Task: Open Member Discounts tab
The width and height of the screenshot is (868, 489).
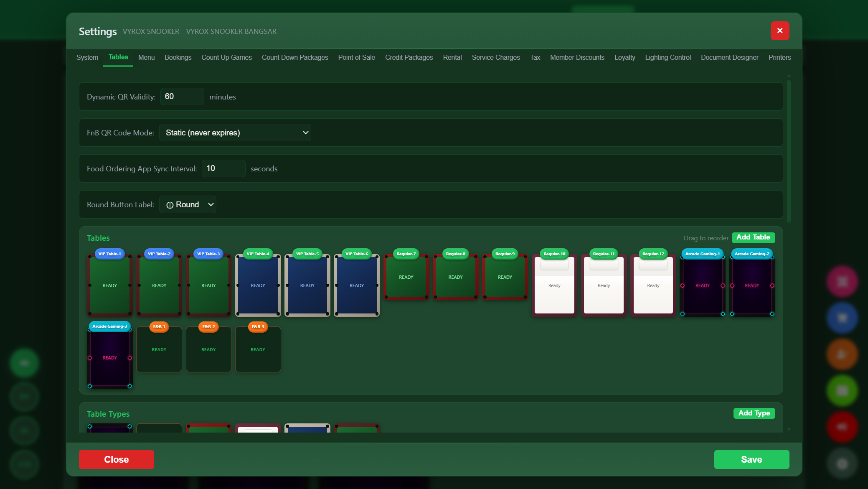Action: pyautogui.click(x=577, y=58)
